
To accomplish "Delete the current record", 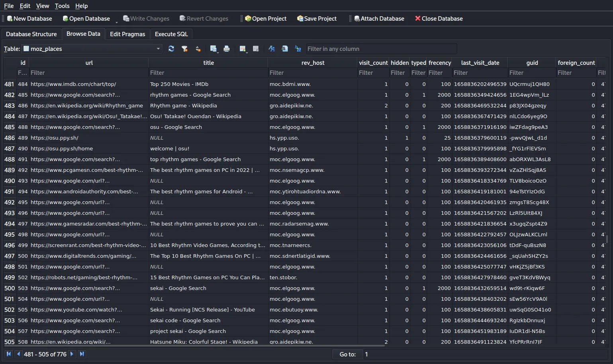I will [x=256, y=49].
